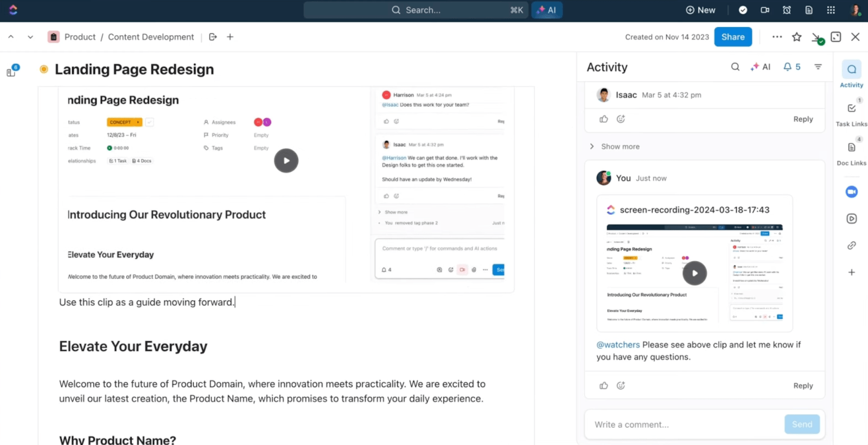Click the Write a comment field

click(684, 424)
